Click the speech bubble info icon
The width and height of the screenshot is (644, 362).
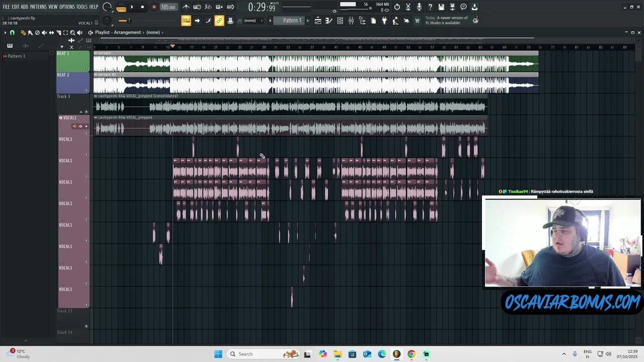click(463, 7)
